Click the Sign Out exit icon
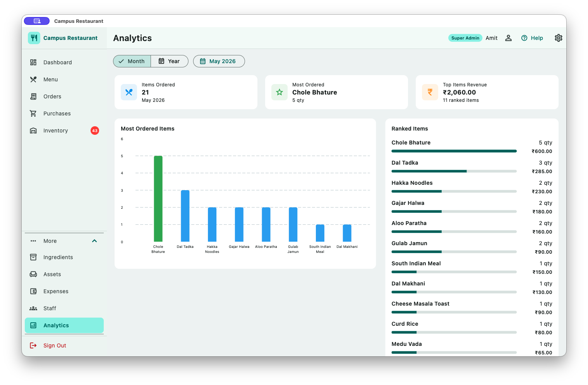This screenshot has width=588, height=385. (33, 345)
